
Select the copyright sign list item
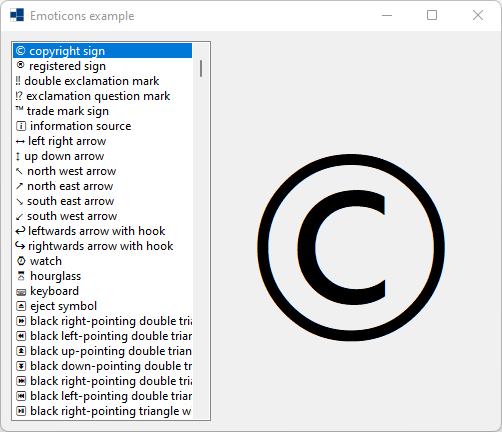point(102,51)
